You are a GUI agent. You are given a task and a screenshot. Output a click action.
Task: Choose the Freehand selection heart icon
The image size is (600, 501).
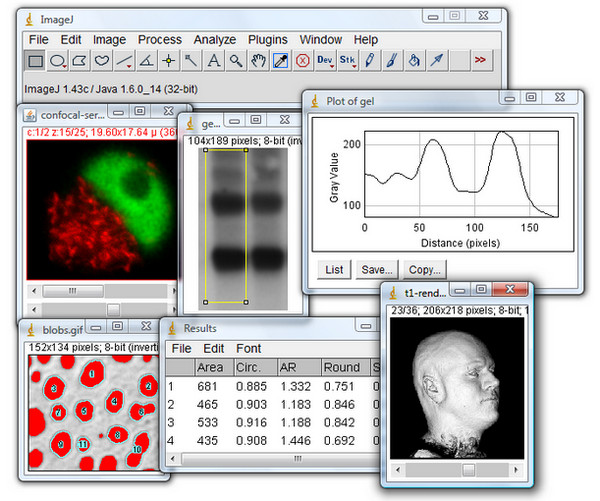[x=102, y=61]
